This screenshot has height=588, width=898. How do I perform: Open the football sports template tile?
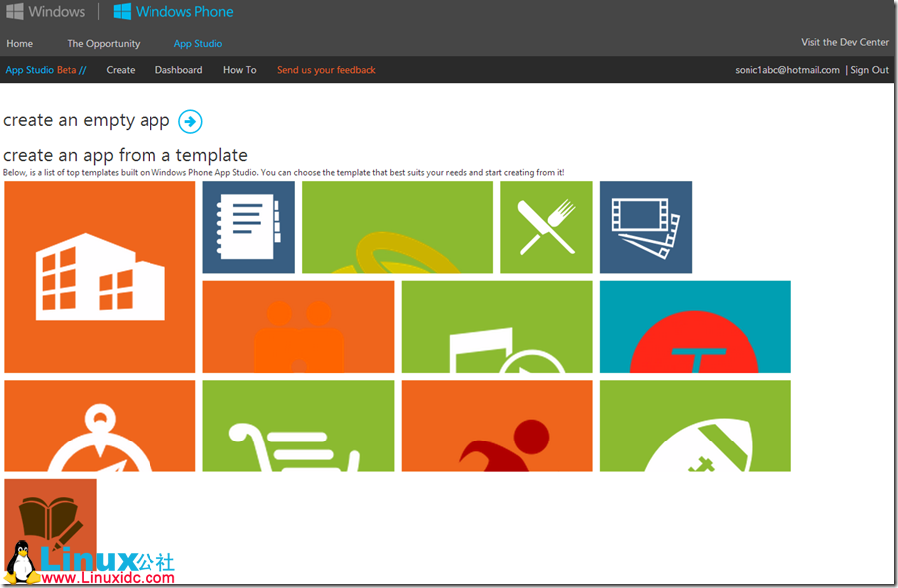pyautogui.click(x=695, y=426)
